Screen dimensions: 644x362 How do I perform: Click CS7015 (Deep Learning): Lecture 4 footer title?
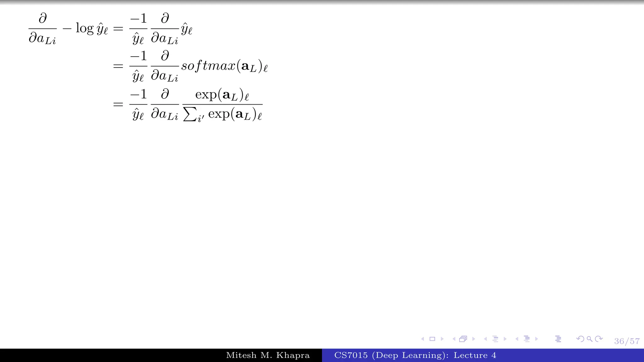(x=415, y=355)
